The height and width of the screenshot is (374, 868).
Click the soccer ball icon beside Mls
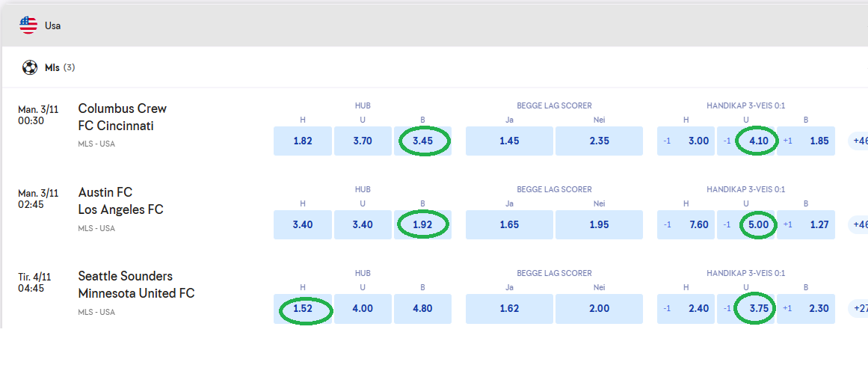(x=30, y=67)
